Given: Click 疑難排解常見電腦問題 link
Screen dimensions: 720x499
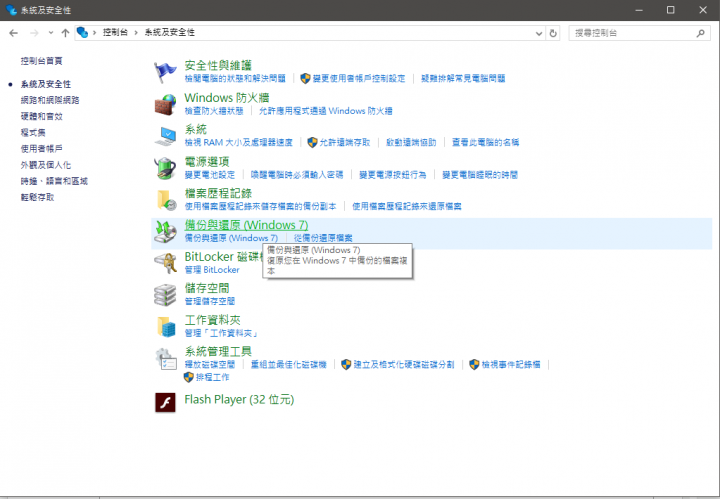Looking at the screenshot, I should (463, 78).
